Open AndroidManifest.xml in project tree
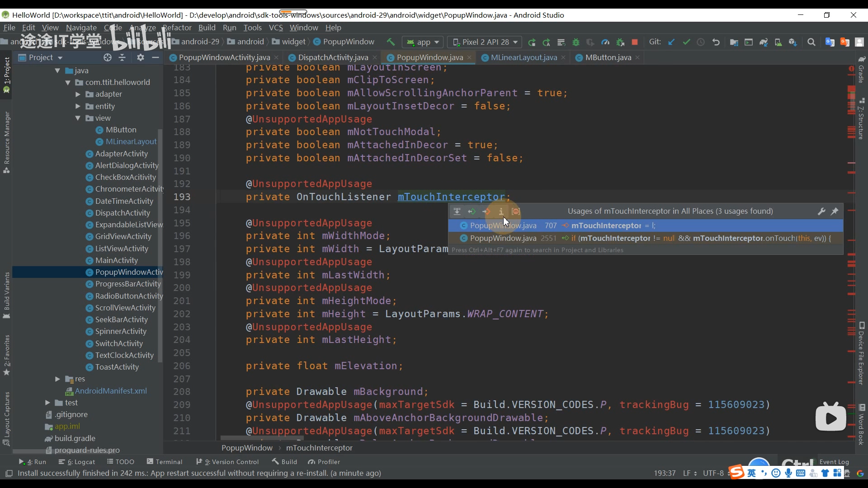Image resolution: width=868 pixels, height=488 pixels. [111, 391]
